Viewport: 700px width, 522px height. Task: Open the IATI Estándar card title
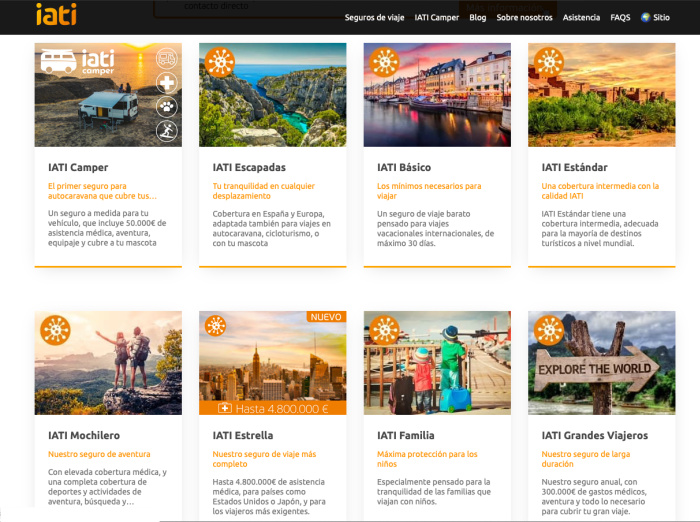(575, 167)
